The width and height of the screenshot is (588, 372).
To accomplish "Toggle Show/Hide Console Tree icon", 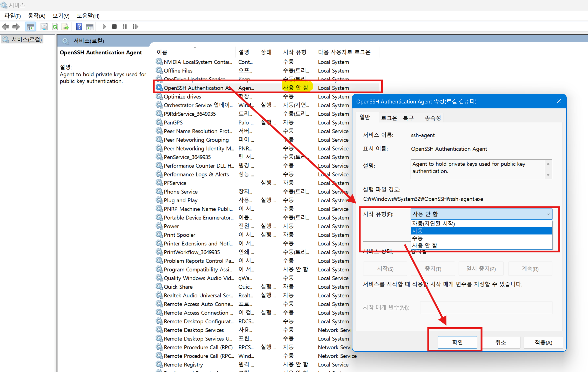I will (x=30, y=27).
